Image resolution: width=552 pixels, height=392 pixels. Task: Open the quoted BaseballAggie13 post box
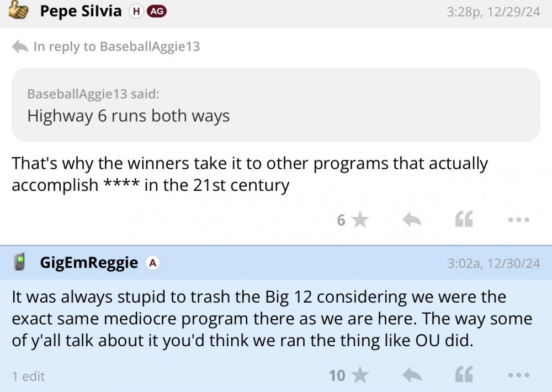(275, 105)
